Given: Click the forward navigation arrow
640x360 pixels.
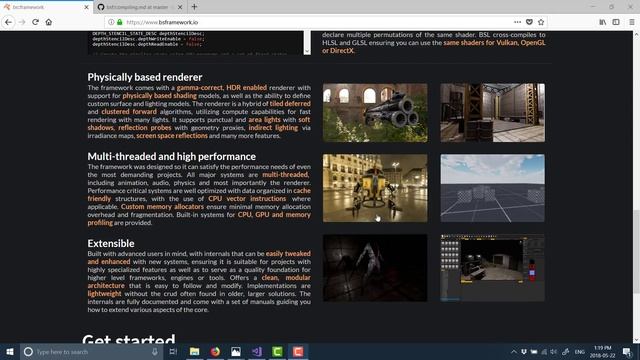Looking at the screenshot, I should point(22,22).
